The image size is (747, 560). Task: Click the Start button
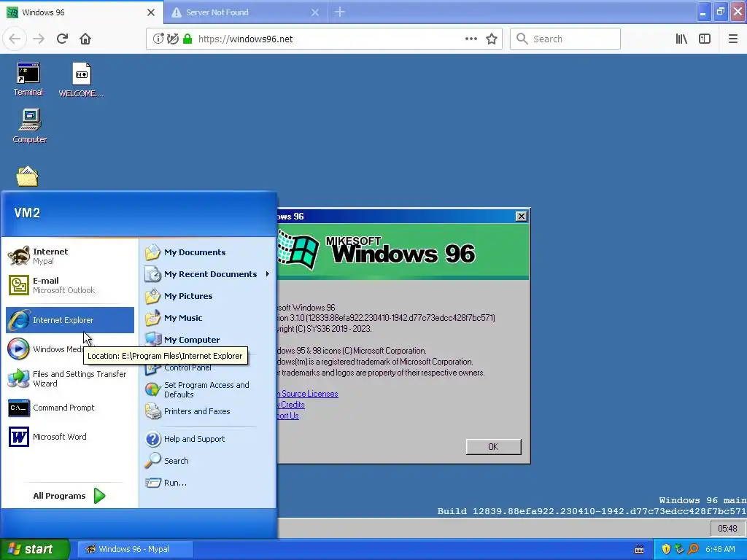click(x=34, y=549)
